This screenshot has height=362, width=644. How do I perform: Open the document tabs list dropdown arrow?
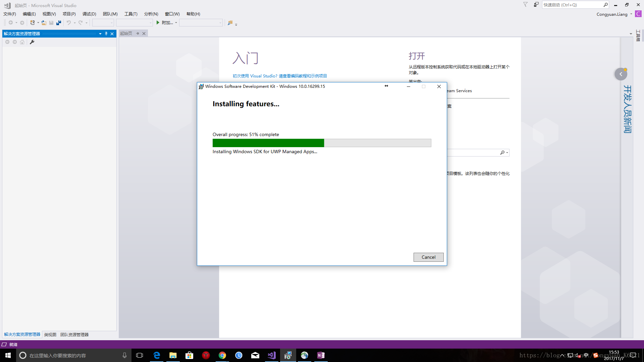click(x=631, y=34)
